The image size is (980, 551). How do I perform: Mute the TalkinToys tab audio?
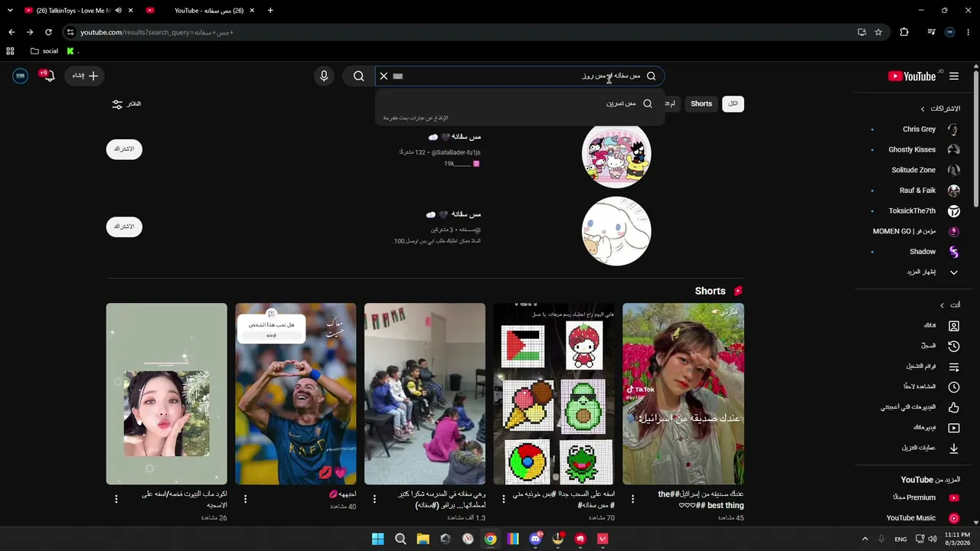click(118, 11)
